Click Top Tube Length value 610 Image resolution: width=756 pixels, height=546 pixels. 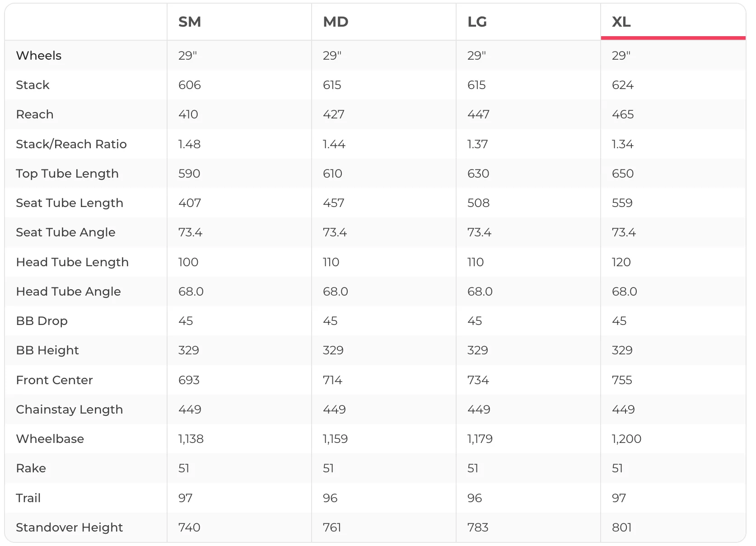tap(332, 174)
